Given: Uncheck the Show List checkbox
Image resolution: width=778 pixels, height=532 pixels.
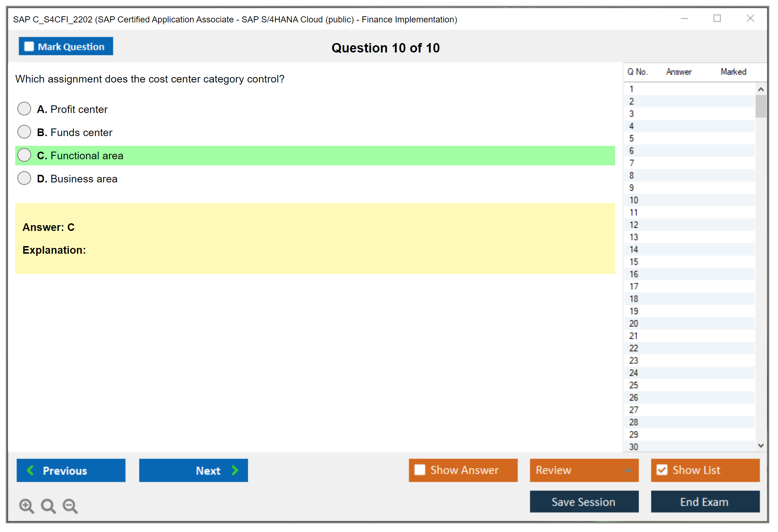Looking at the screenshot, I should [x=662, y=470].
